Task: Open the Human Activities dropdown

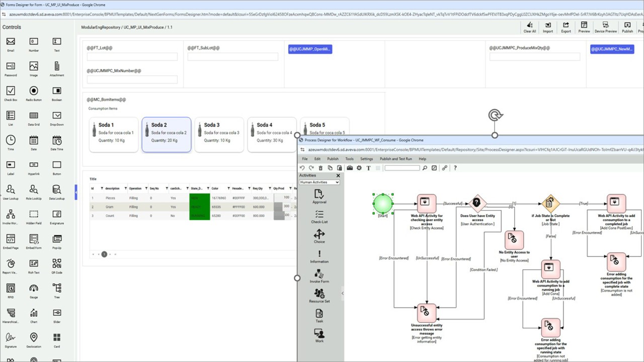Action: pyautogui.click(x=319, y=183)
